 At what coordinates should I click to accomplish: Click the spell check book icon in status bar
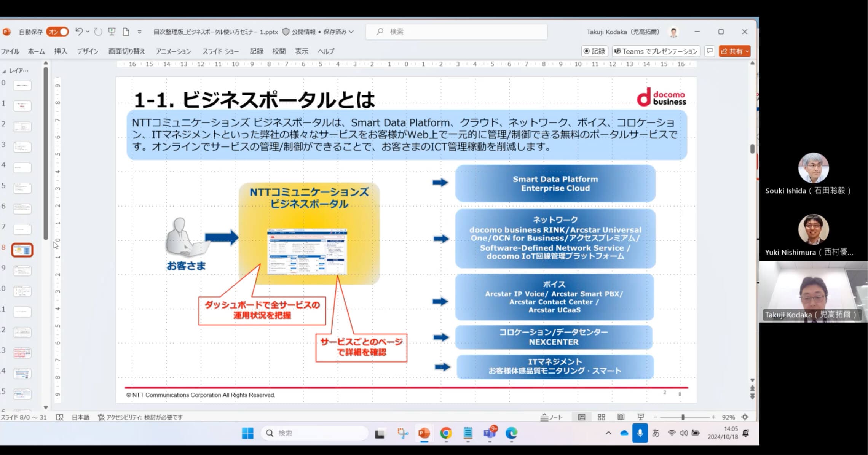point(60,417)
